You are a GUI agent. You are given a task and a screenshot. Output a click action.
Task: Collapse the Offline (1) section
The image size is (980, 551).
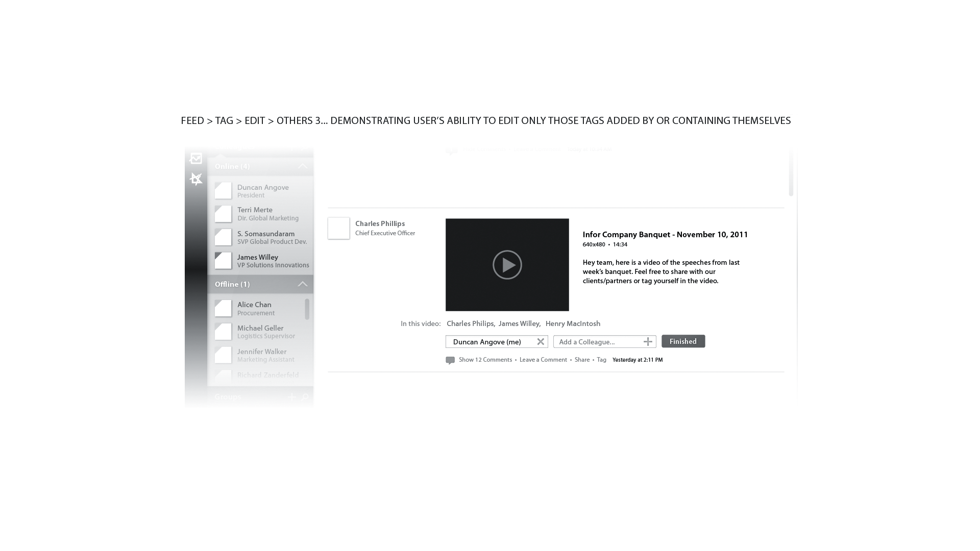303,284
